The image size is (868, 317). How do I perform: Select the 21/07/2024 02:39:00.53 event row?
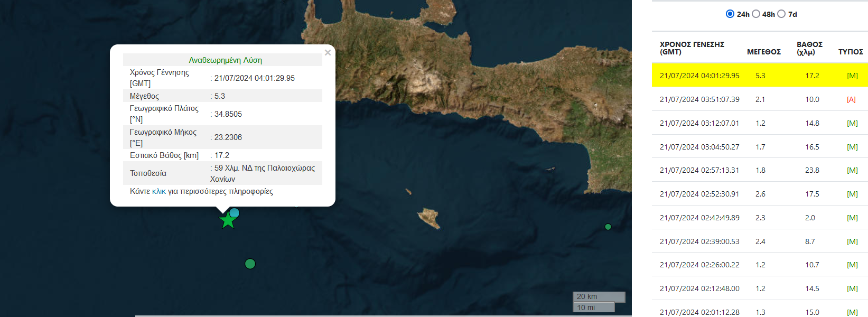point(699,241)
